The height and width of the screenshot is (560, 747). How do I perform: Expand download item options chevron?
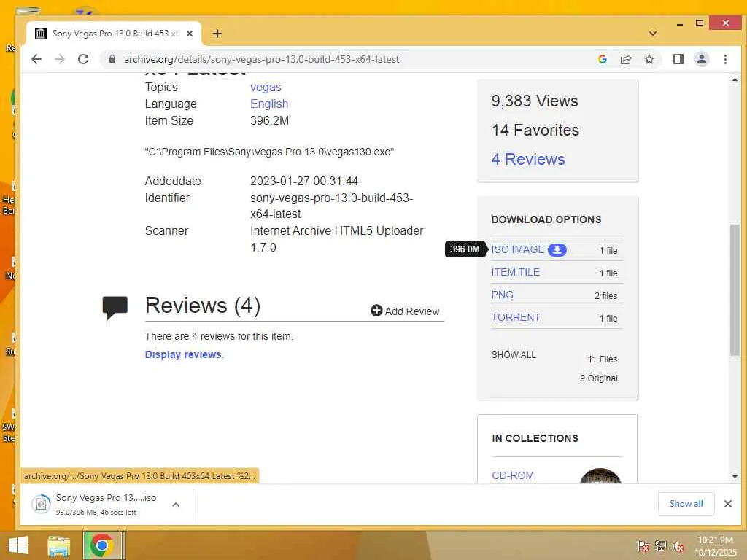point(176,505)
